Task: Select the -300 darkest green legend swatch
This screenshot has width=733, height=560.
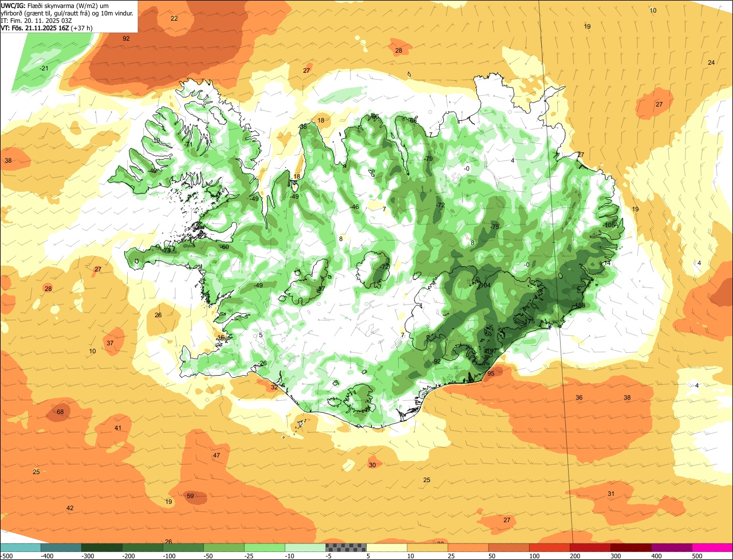Action: (101, 547)
